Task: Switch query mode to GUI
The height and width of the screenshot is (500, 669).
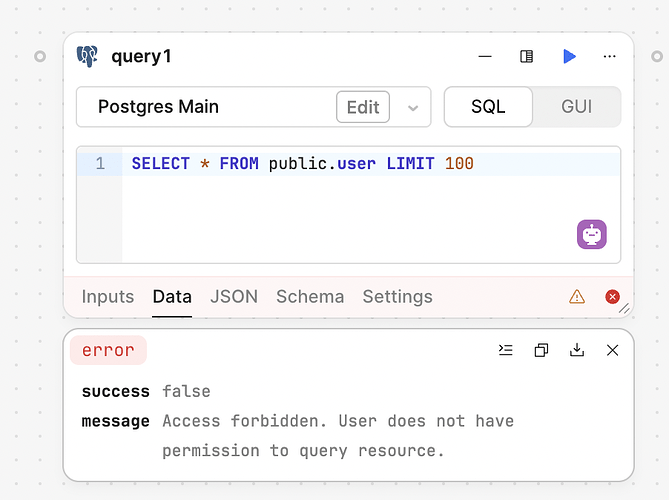Action: (577, 107)
